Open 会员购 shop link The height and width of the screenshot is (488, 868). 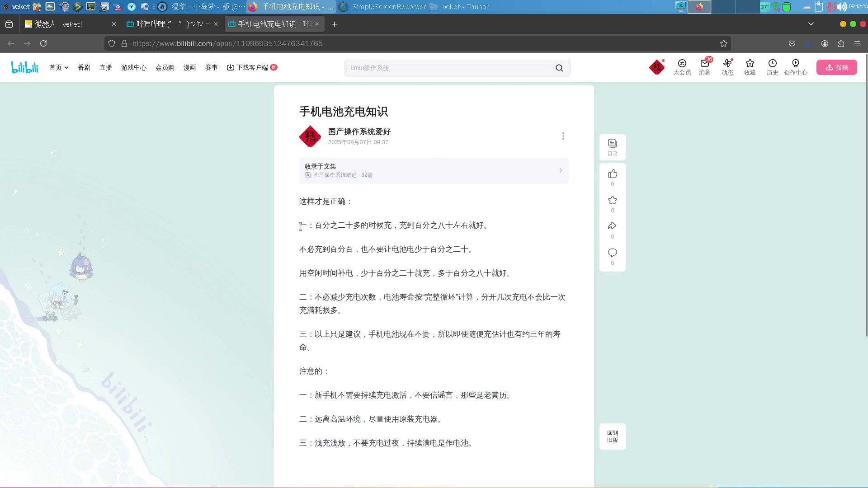point(165,67)
